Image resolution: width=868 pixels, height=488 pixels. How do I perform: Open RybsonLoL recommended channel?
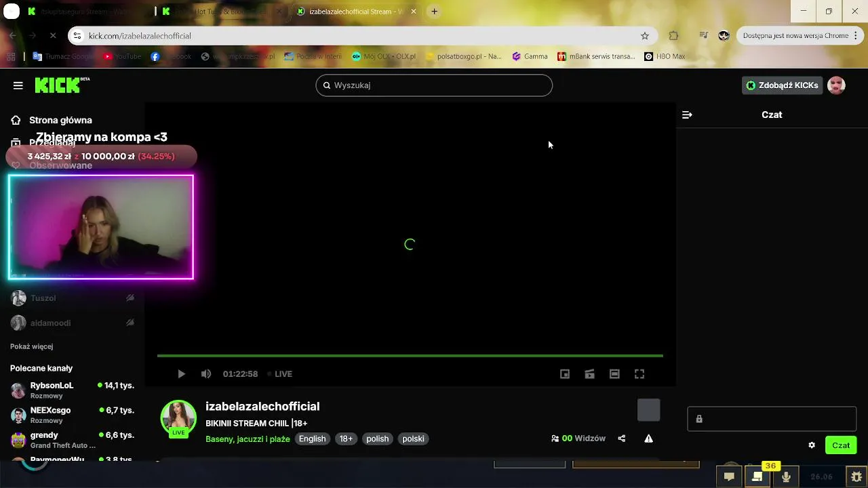[72, 390]
